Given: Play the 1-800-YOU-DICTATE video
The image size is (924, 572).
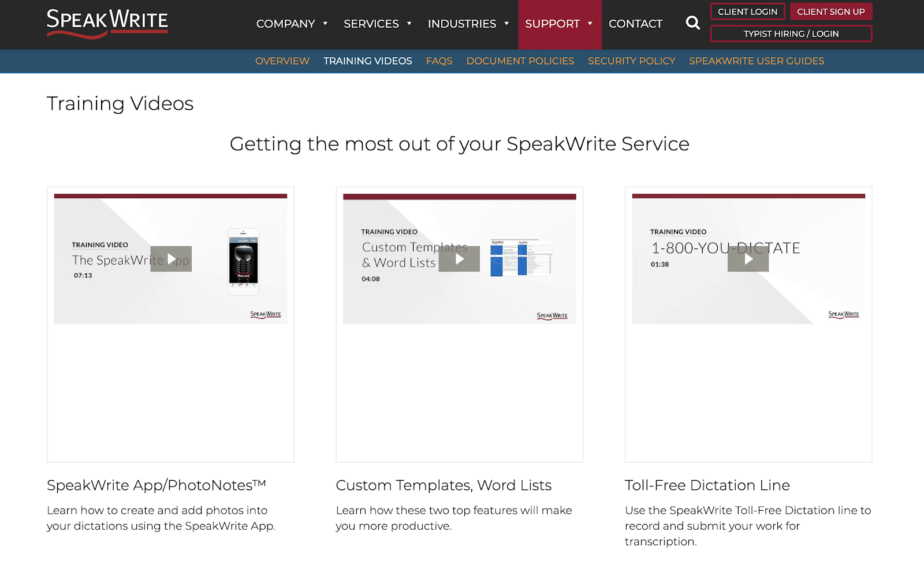Looking at the screenshot, I should point(748,259).
